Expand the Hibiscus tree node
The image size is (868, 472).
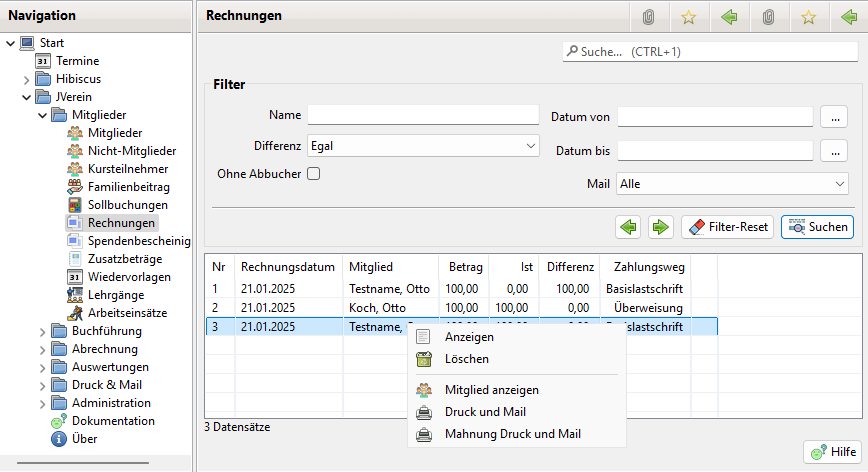[x=27, y=79]
